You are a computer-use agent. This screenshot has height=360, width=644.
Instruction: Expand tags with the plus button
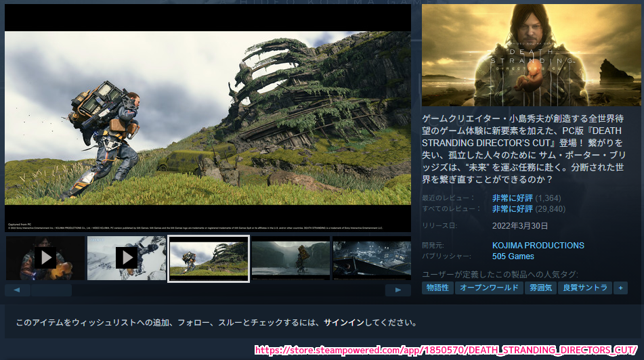tap(620, 288)
